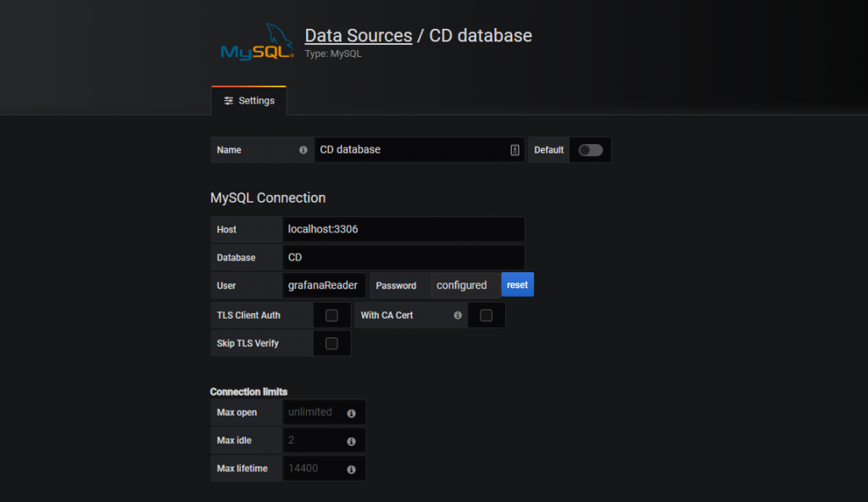The image size is (868, 502).
Task: Click the icon inside Name field
Action: 515,150
